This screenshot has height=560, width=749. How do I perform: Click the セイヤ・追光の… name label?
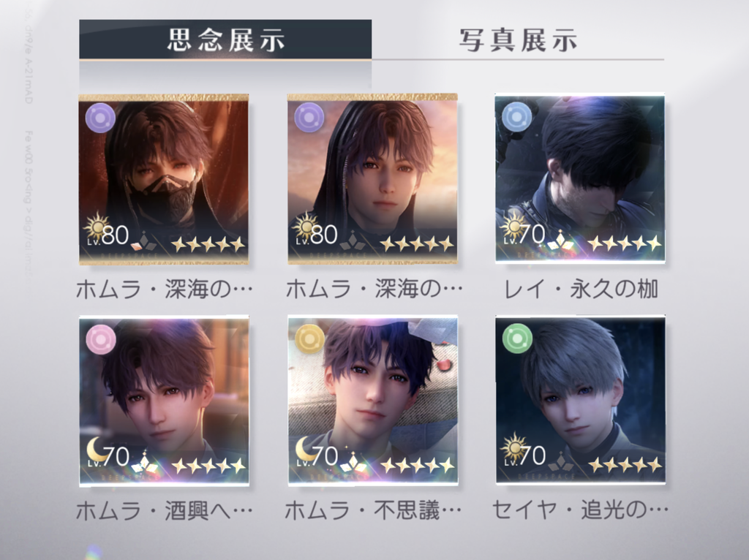click(580, 510)
